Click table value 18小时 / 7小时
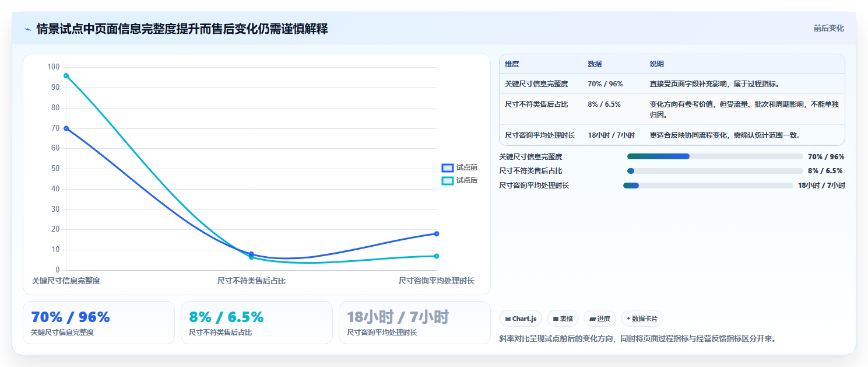Image resolution: width=868 pixels, height=367 pixels. [611, 135]
